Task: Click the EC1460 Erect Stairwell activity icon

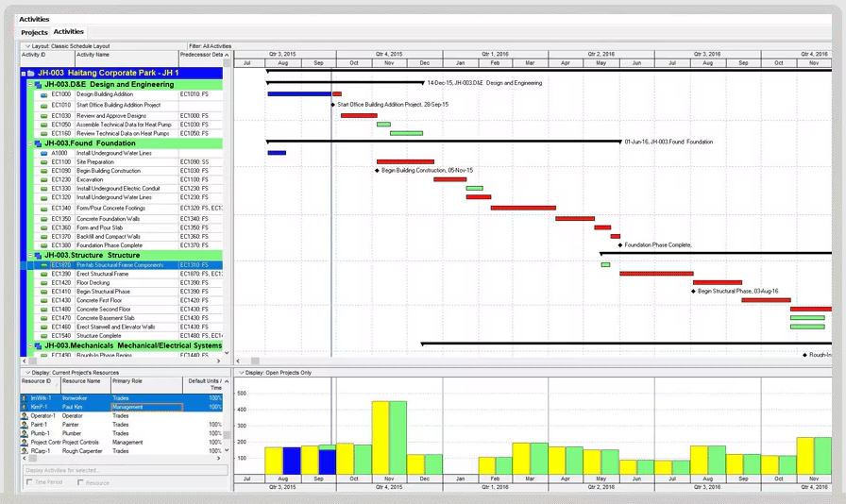Action: click(44, 327)
